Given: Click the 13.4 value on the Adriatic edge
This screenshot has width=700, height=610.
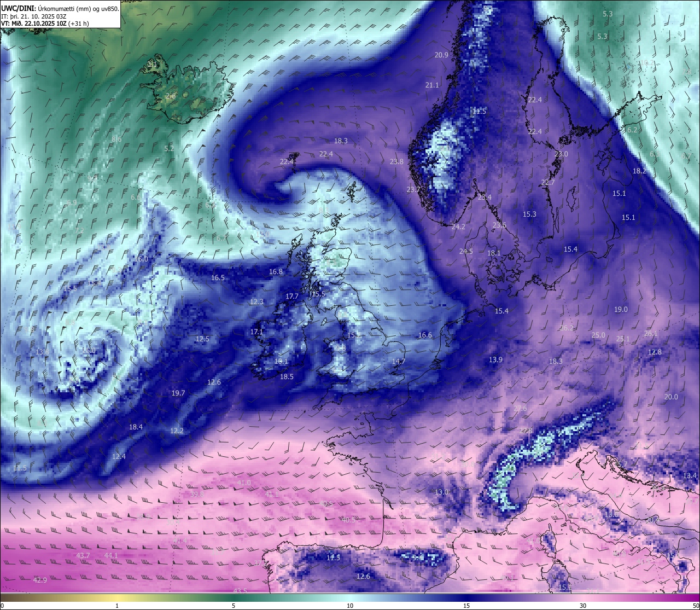Looking at the screenshot, I should [690, 475].
